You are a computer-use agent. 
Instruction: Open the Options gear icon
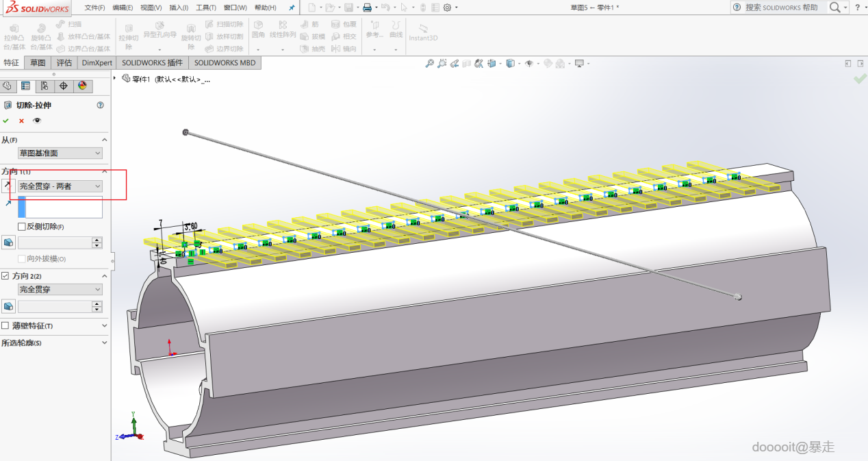click(x=447, y=8)
